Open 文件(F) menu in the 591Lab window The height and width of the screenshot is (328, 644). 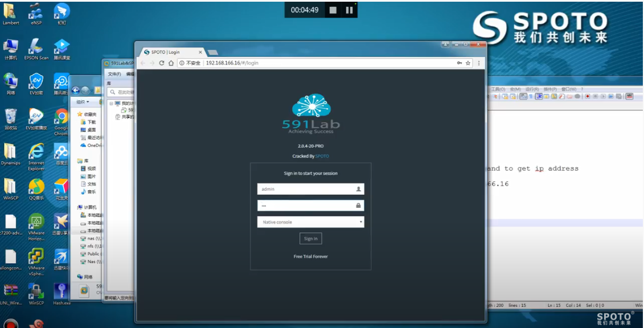114,74
